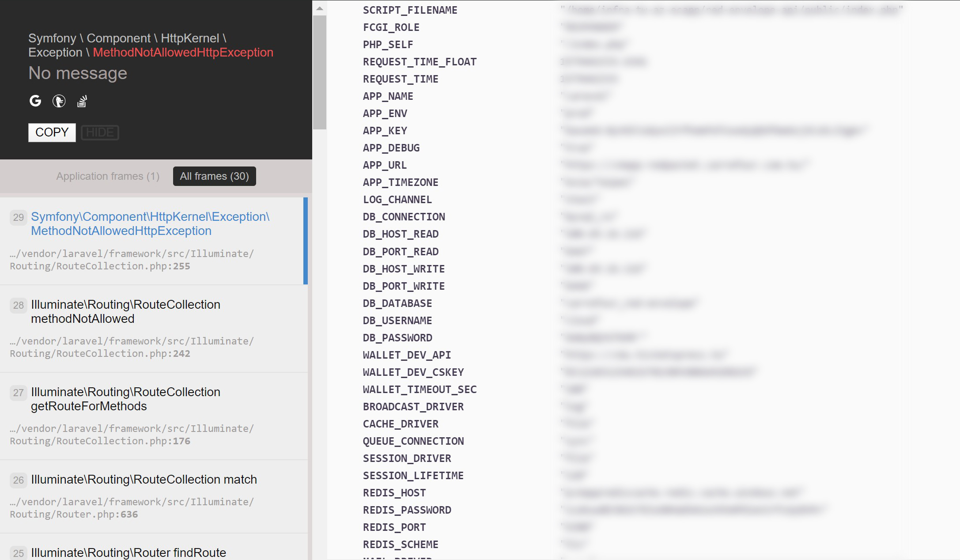
Task: Click the APP_ENV variable name
Action: click(x=385, y=114)
